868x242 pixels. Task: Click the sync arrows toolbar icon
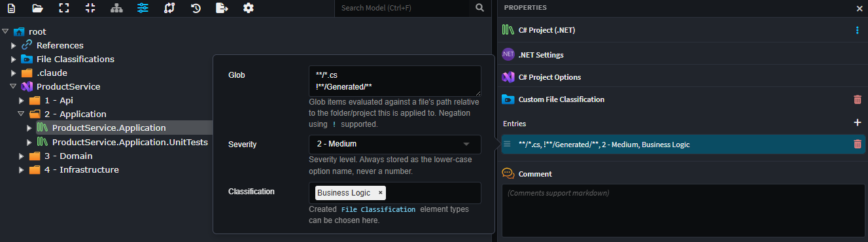(169, 9)
